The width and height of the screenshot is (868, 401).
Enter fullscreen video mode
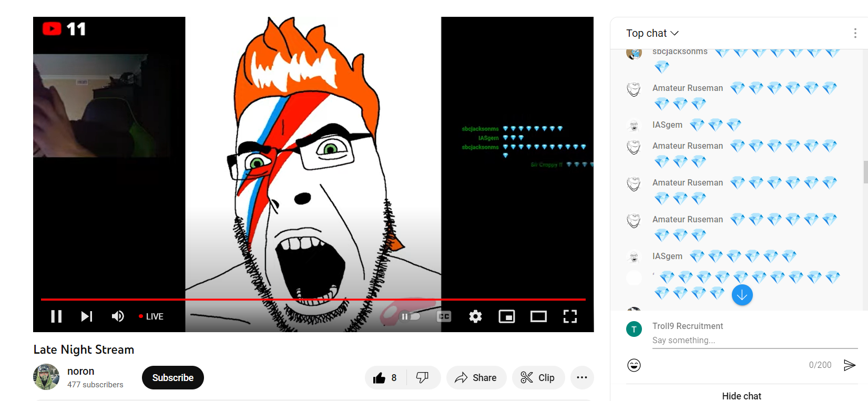570,316
